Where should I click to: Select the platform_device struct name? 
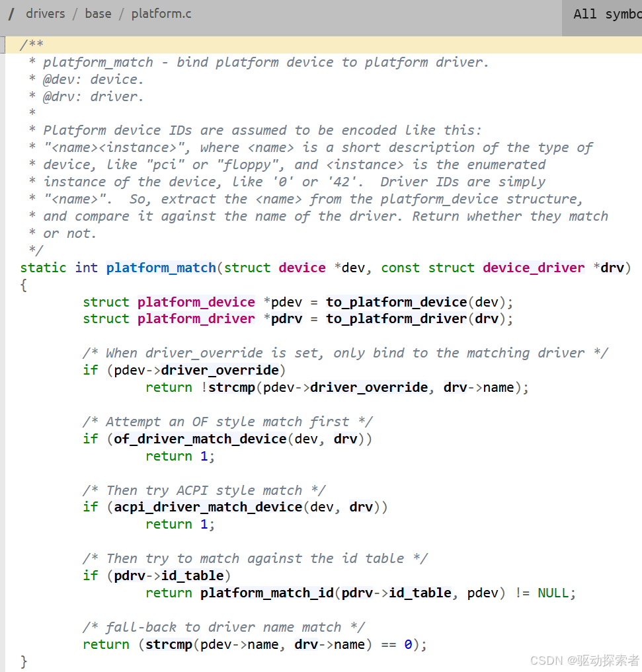pos(196,302)
